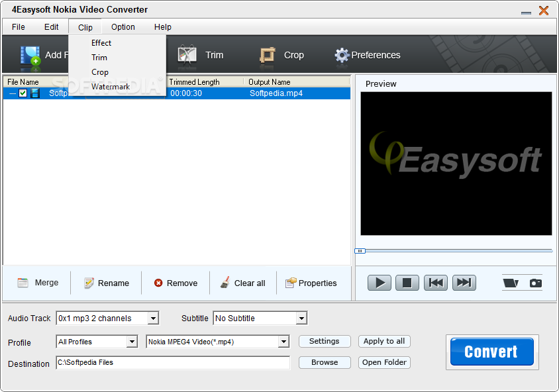Click the Open Folder button
Viewport: 559px width, 392px height.
(384, 362)
